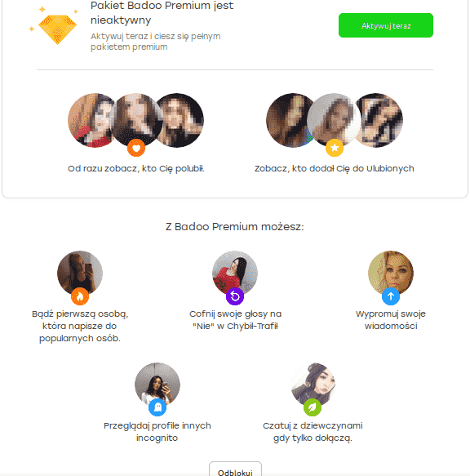Open the first blurred liked-you profile photo
470x476 pixels.
click(90, 120)
